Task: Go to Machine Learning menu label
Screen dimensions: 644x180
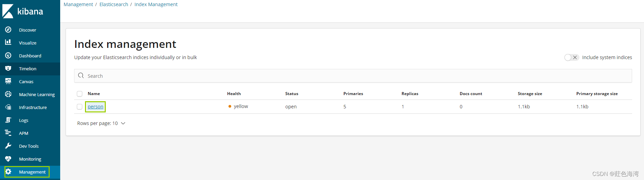Action: pos(37,94)
